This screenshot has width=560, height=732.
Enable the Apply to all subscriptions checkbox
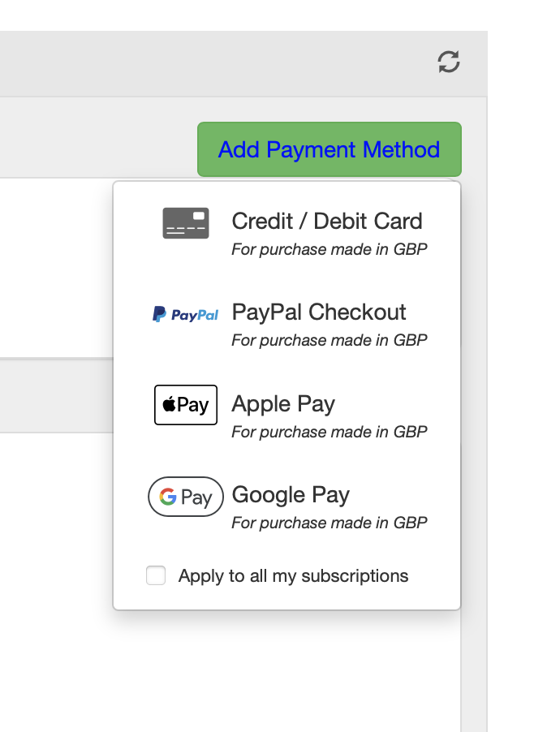click(x=156, y=576)
